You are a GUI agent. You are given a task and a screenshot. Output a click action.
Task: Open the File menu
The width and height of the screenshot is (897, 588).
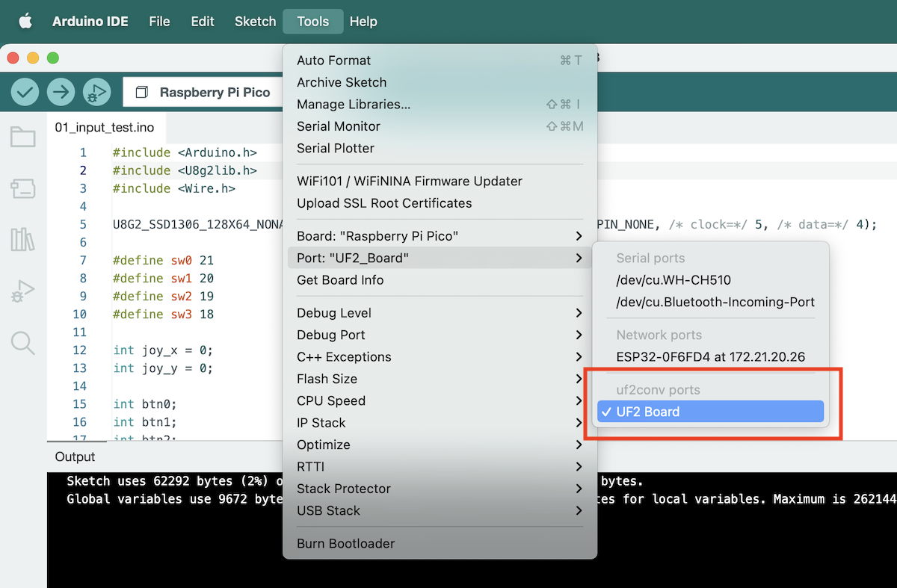[159, 22]
